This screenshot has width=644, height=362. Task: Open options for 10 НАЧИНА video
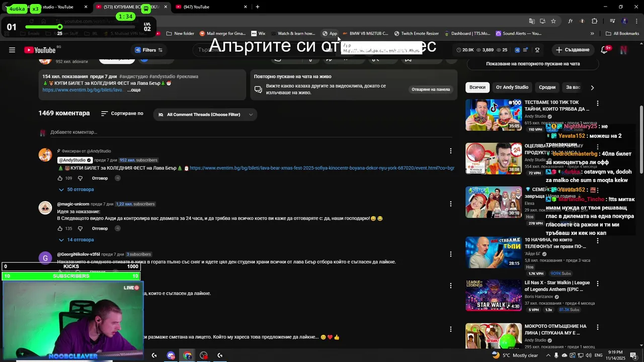[597, 240]
